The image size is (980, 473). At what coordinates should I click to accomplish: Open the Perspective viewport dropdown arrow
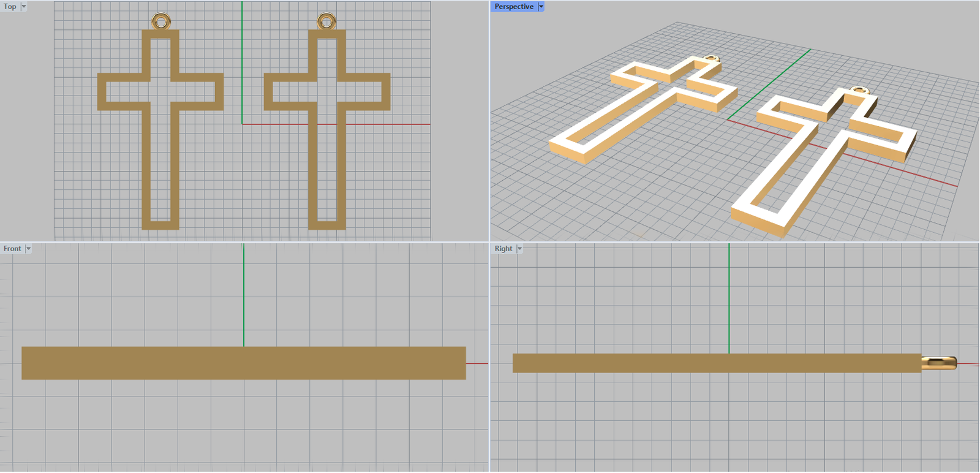(541, 7)
